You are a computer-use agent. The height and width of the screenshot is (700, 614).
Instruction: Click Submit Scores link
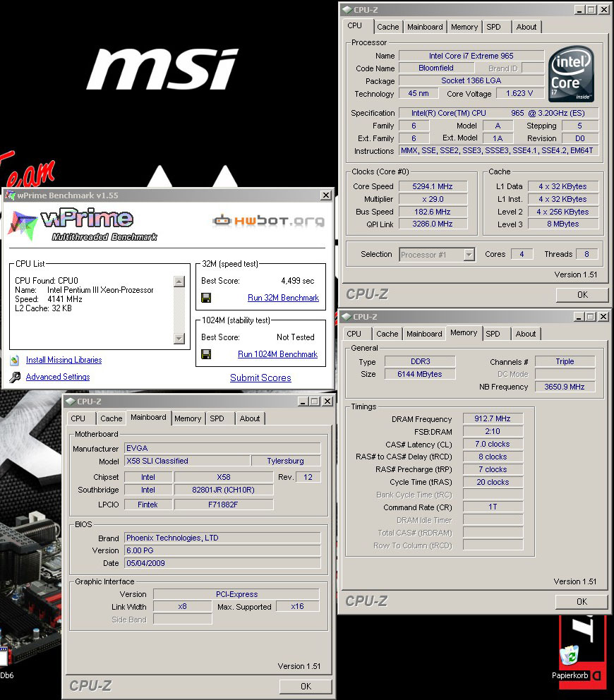coord(260,378)
